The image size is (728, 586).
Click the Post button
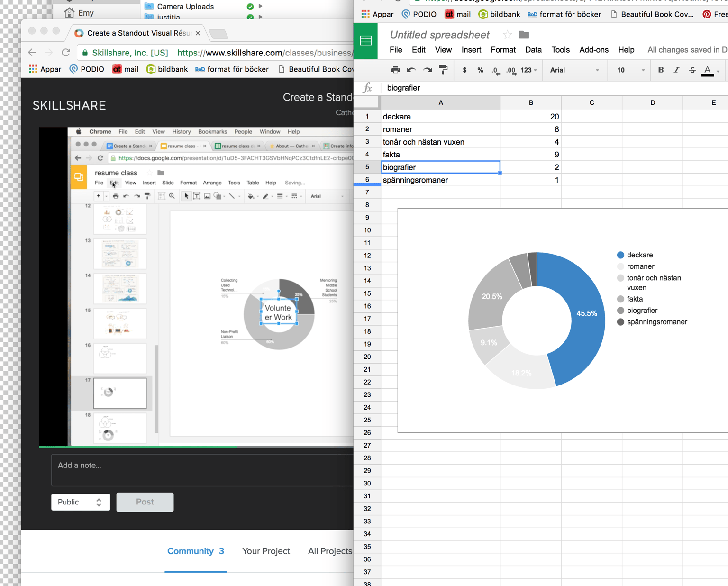coord(145,502)
